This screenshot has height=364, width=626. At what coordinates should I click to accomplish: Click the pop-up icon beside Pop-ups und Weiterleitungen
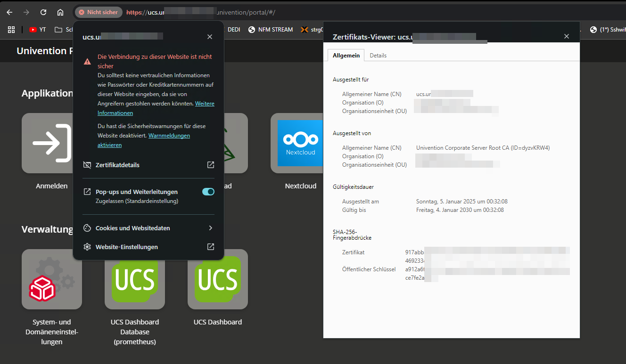(87, 192)
